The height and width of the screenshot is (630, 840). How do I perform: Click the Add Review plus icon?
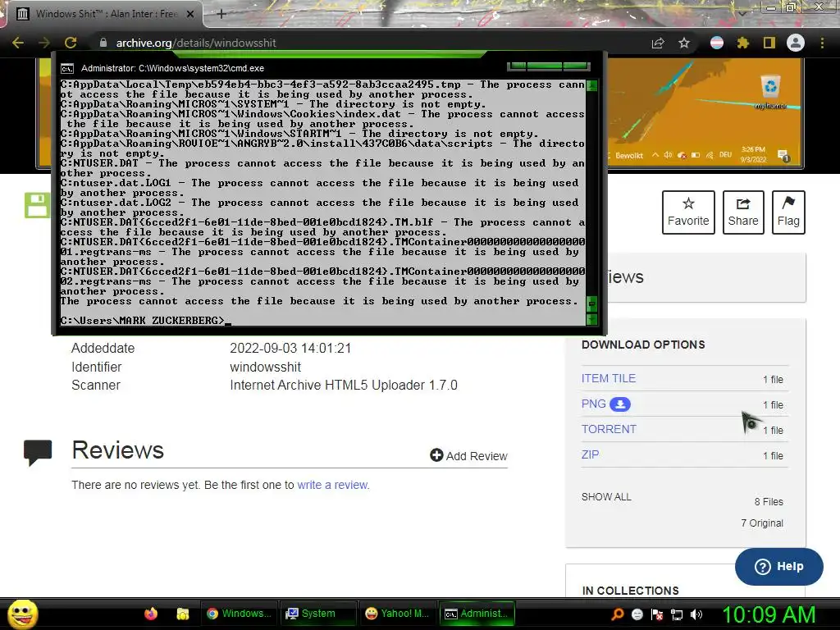pyautogui.click(x=436, y=455)
